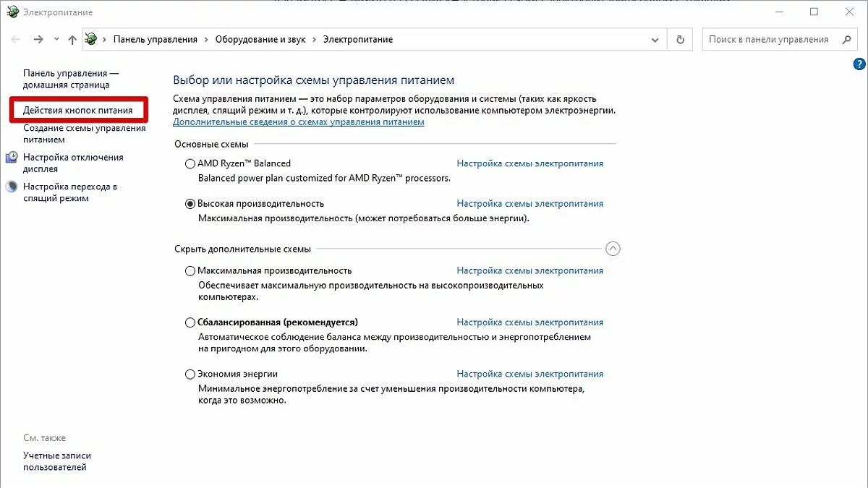Image resolution: width=868 pixels, height=488 pixels.
Task: Choose the Экономия энергии power plan
Action: pos(190,374)
